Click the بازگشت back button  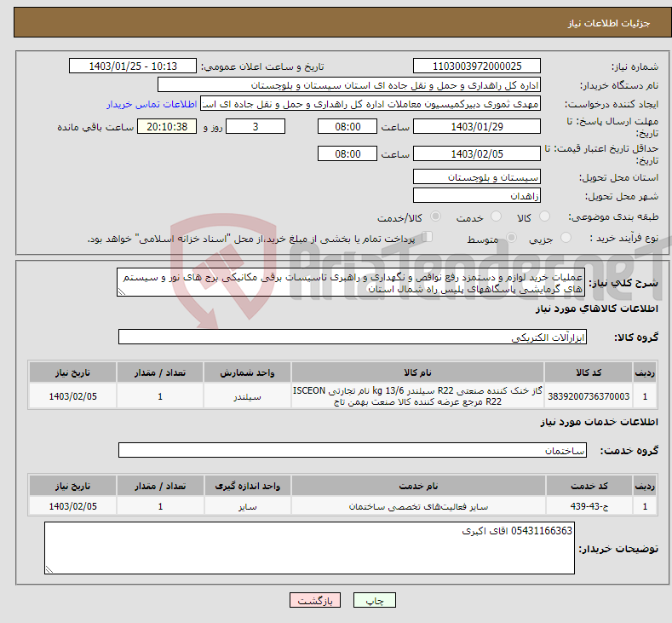tap(315, 600)
